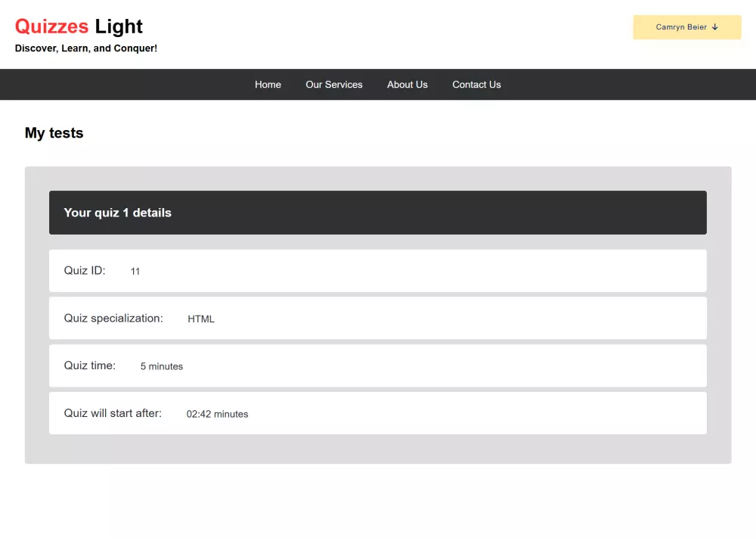Screen dimensions: 756x538
Task: Navigate to About Us
Action: 407,85
